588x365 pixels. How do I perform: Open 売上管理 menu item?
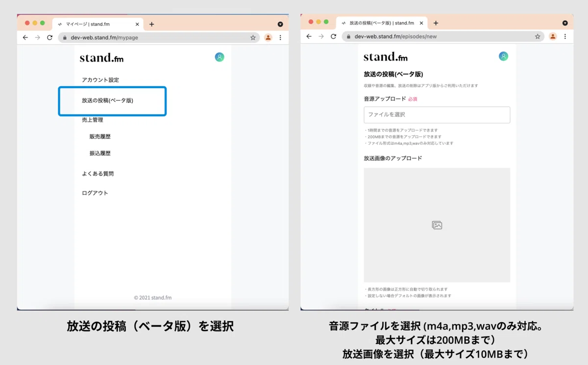coord(92,120)
